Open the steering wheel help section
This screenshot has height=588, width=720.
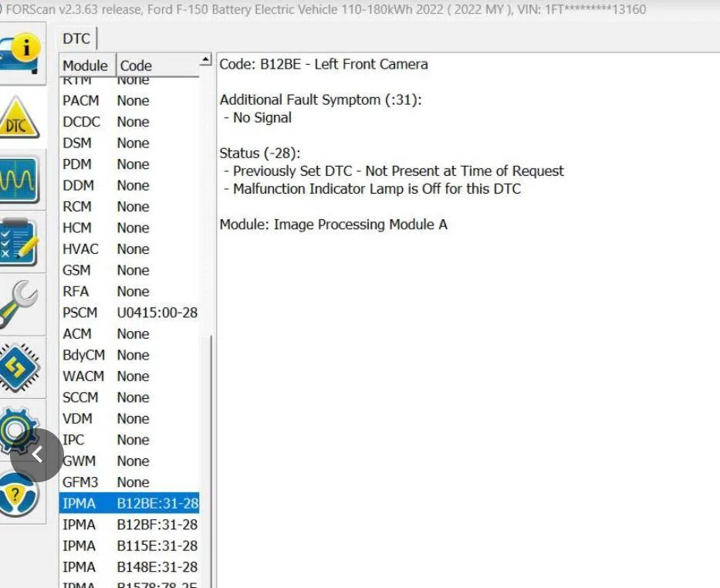point(17,494)
